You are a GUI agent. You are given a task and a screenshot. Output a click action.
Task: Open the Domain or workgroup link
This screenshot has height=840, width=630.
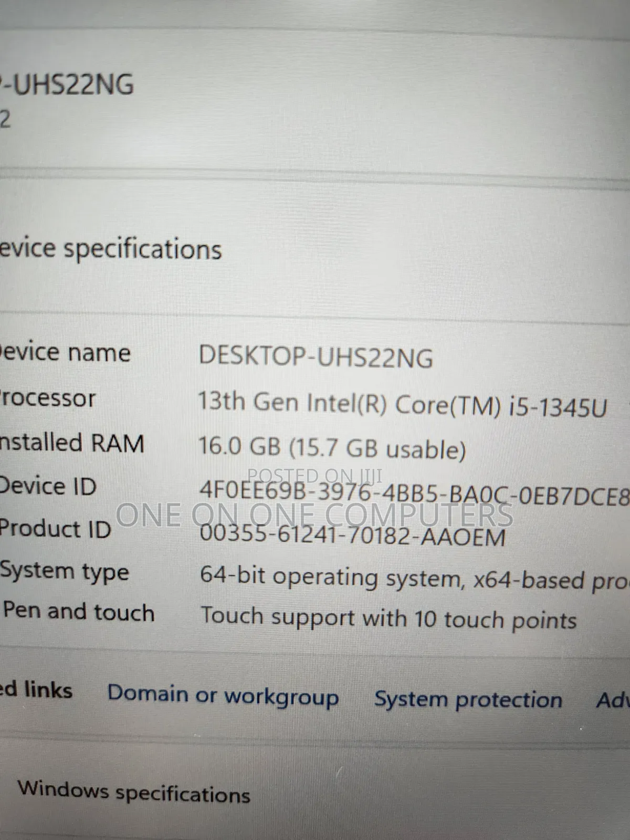point(223,696)
